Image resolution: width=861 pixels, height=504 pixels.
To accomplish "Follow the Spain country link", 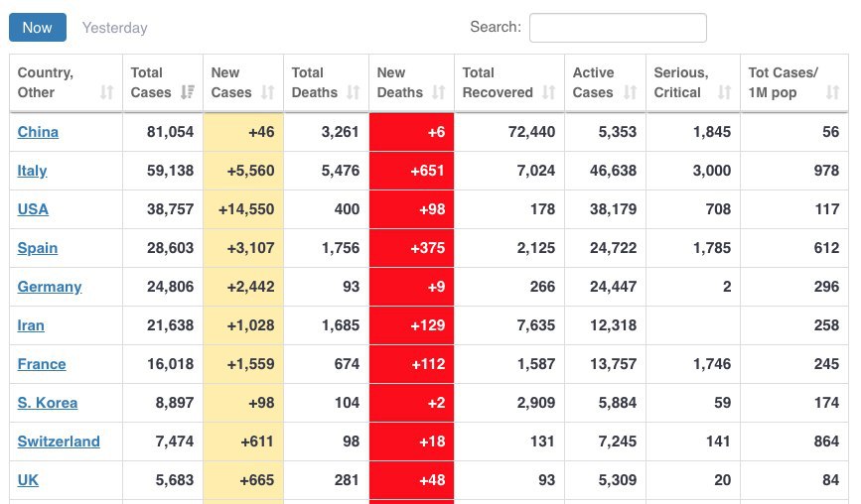I will (38, 248).
